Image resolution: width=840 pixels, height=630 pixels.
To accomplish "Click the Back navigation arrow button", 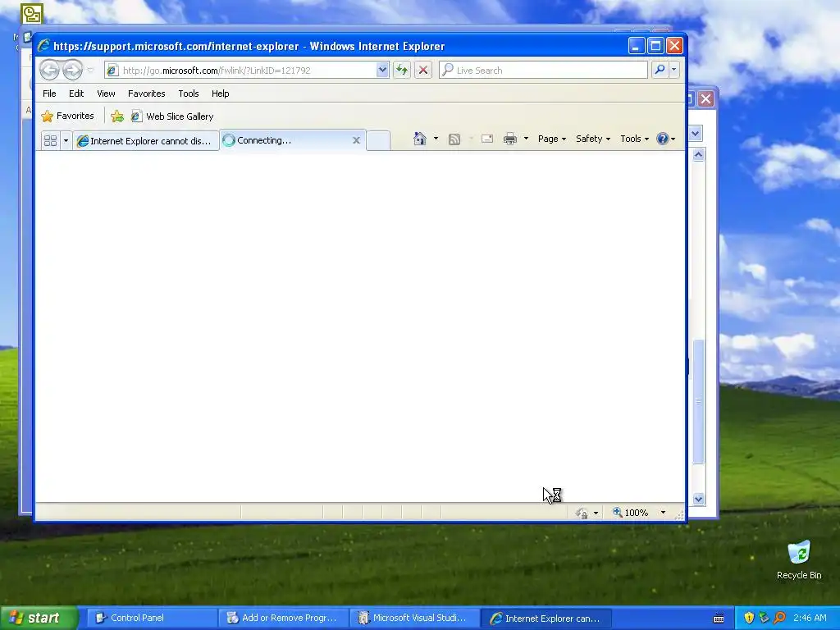I will click(49, 70).
